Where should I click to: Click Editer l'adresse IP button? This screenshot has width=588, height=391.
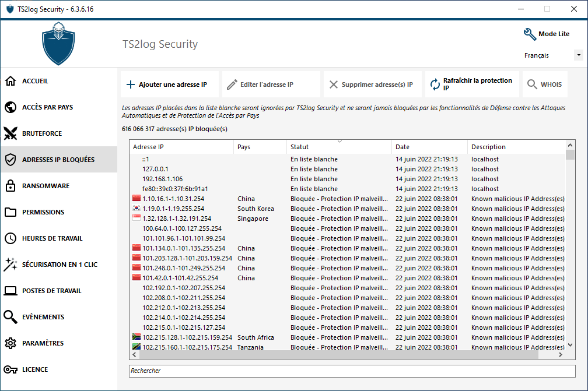[271, 84]
